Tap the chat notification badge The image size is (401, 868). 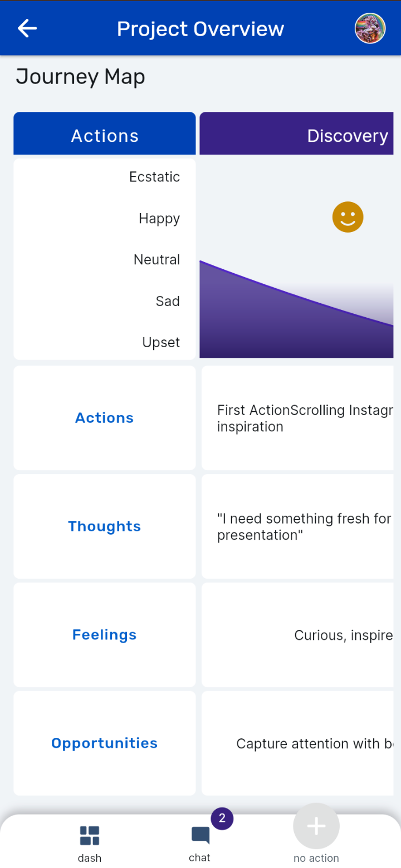[222, 818]
